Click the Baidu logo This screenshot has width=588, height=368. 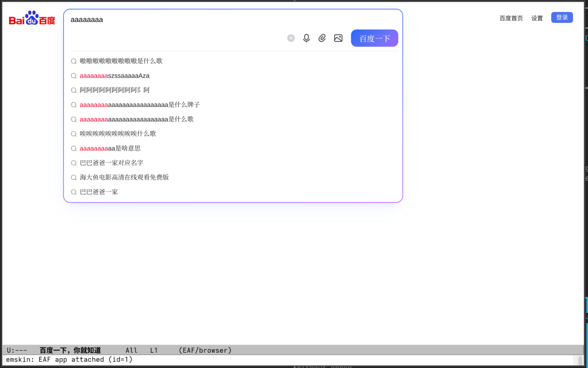[32, 18]
